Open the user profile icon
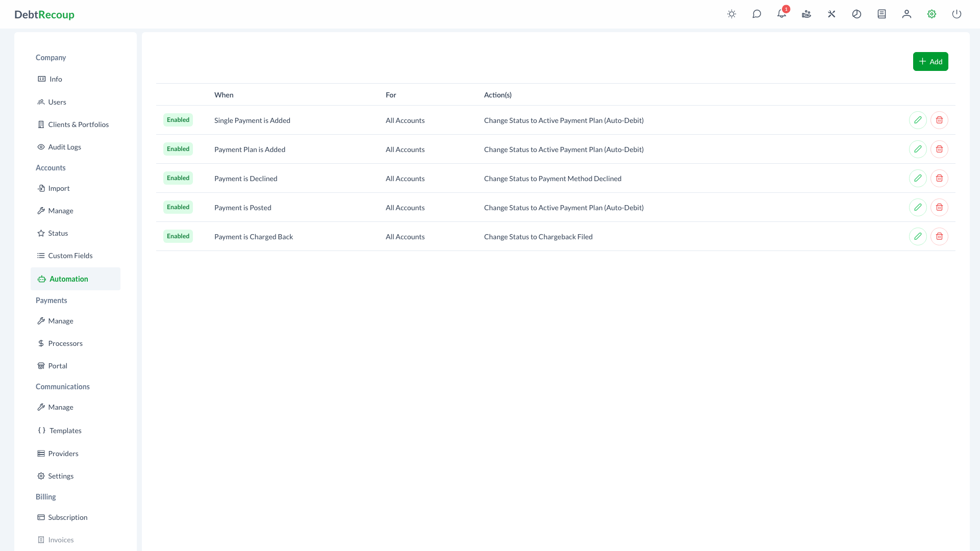Image resolution: width=980 pixels, height=551 pixels. 906,14
